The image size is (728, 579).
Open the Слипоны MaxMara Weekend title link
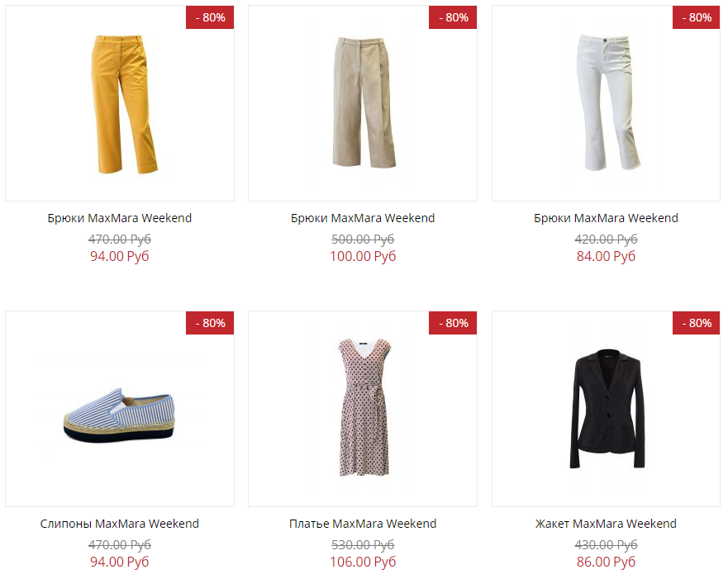(x=120, y=524)
